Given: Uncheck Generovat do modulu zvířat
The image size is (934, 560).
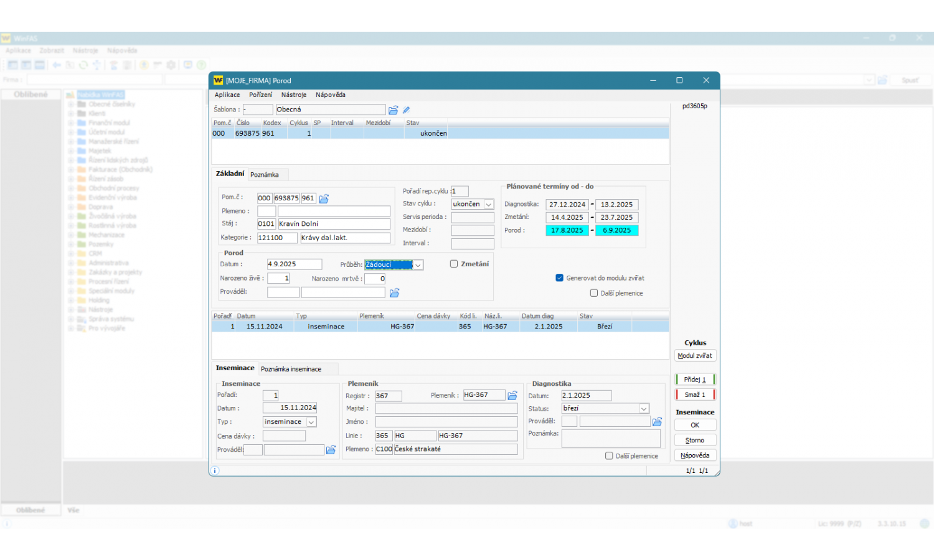Looking at the screenshot, I should (x=559, y=278).
